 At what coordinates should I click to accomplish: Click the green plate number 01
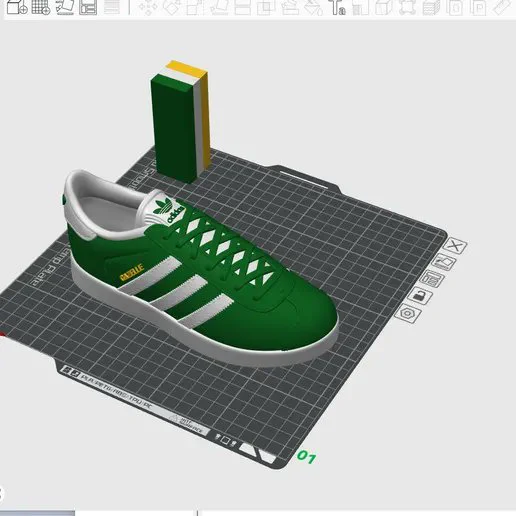tap(306, 457)
